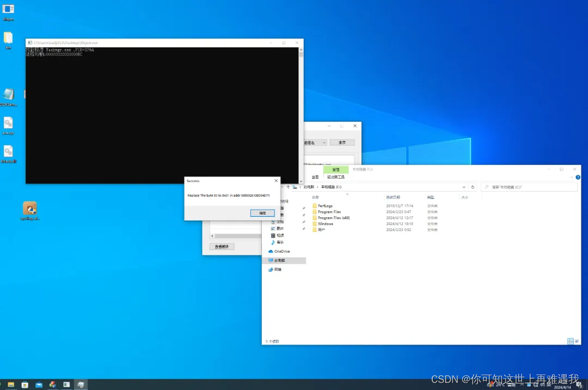Switch Explorer to large icons view
Screen dimensions: 588x390
coord(577,341)
